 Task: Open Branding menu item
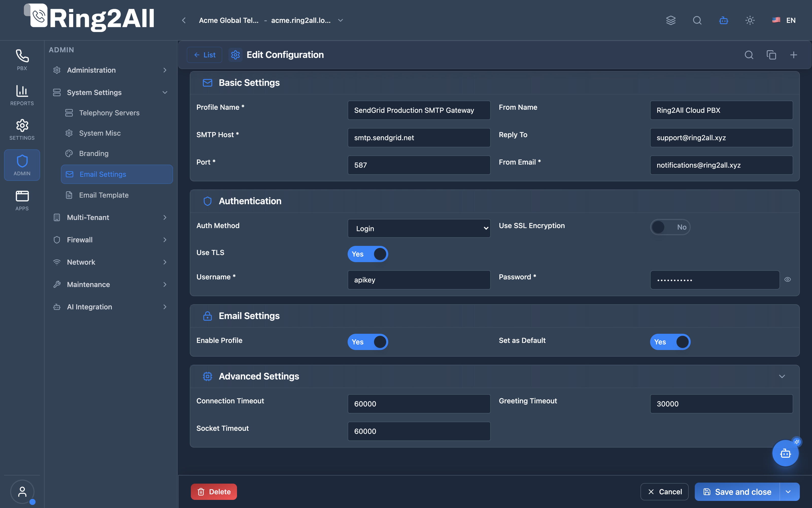117,153
